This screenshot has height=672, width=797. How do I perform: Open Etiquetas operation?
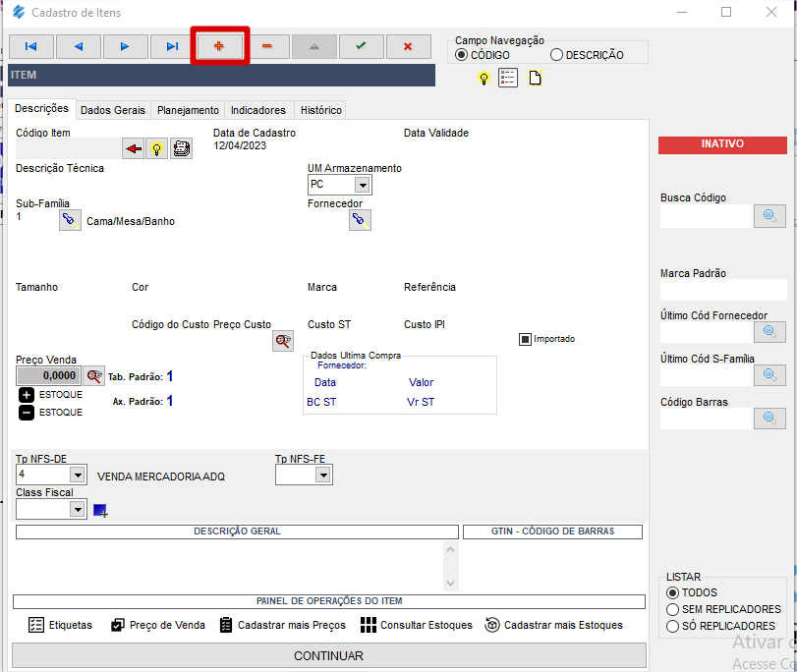coord(61,625)
